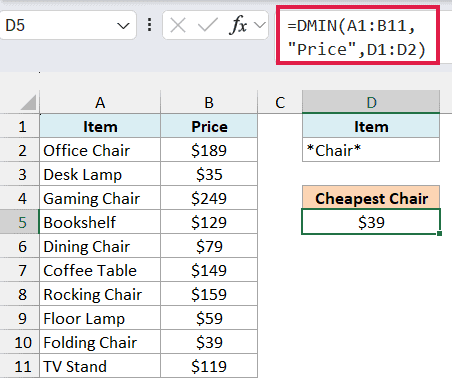The height and width of the screenshot is (378, 452).
Task: Click the Item criteria header in column D
Action: (x=371, y=126)
